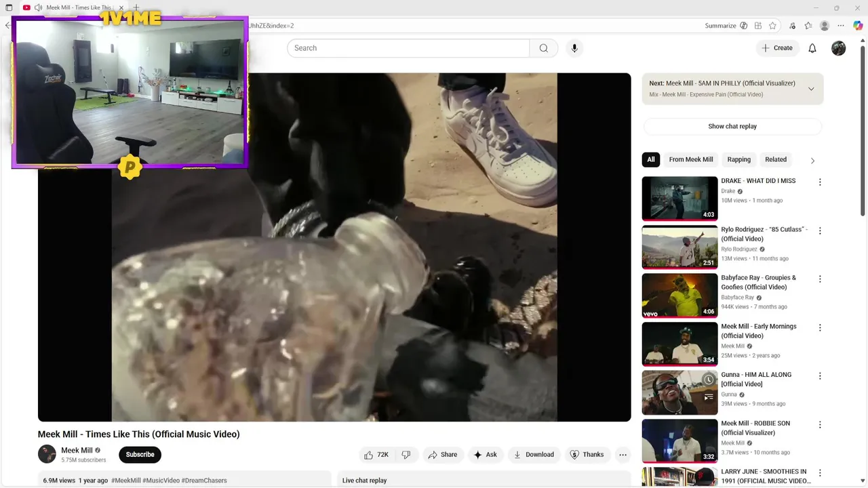Select the Related filter chip
The width and height of the screenshot is (868, 488).
[x=776, y=160]
